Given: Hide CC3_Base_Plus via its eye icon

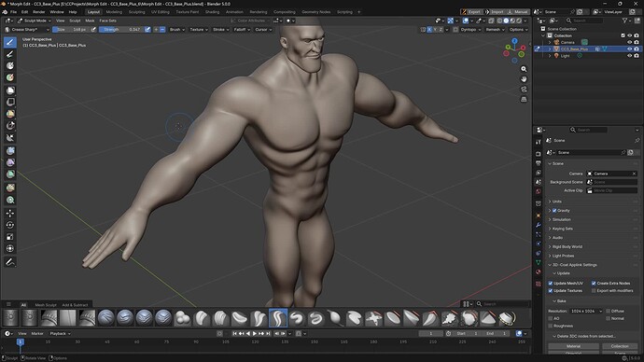Looking at the screenshot, I should point(629,49).
